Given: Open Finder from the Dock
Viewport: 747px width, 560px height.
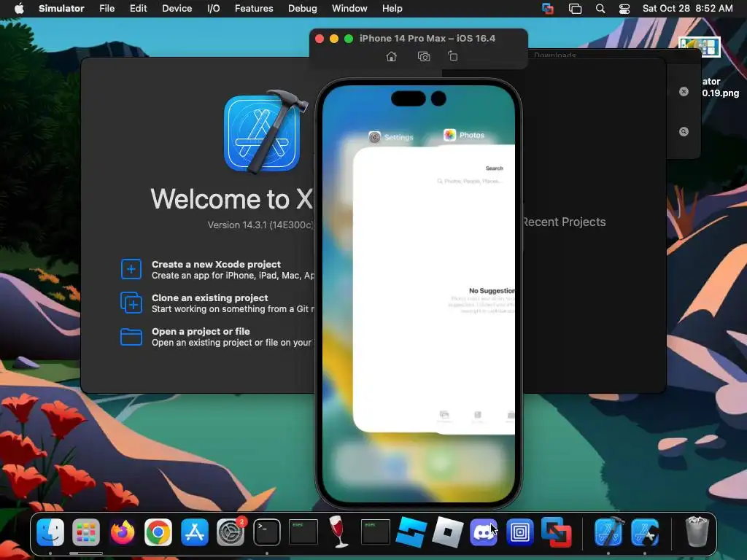Looking at the screenshot, I should 50,532.
